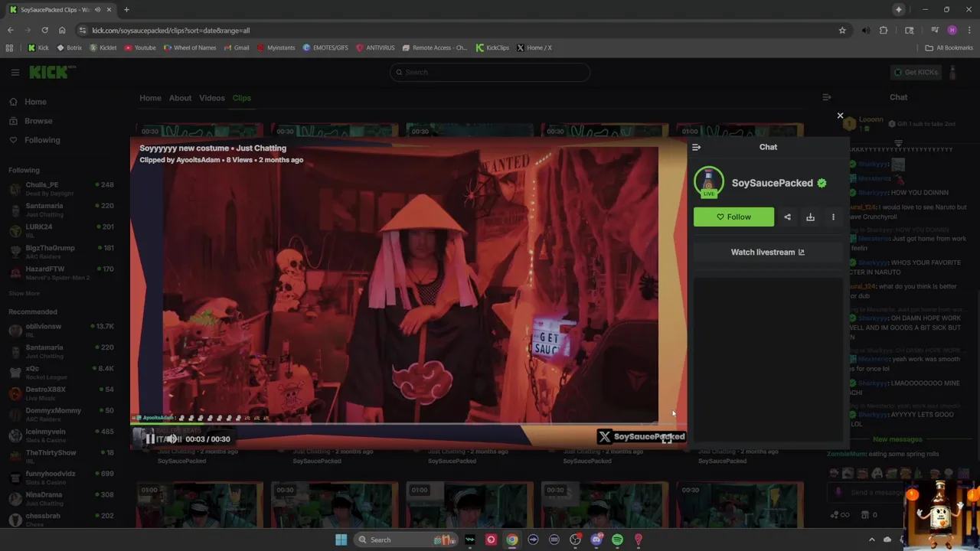
Task: Jump to New messages in chat
Action: click(x=897, y=439)
